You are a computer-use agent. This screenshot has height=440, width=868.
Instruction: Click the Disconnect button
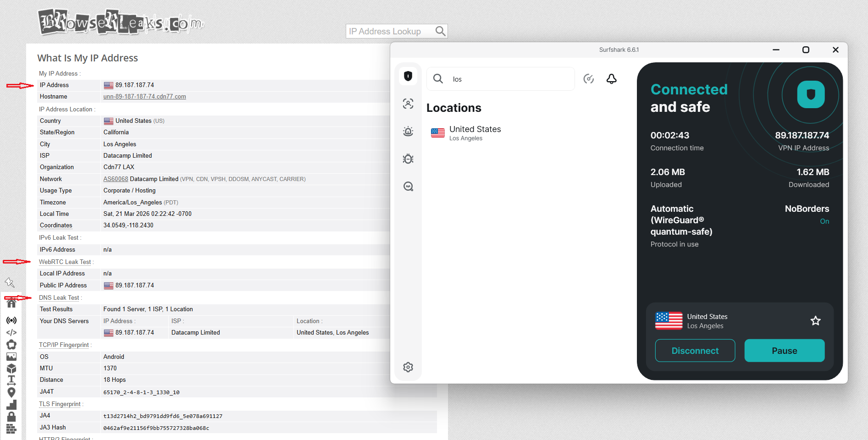(x=695, y=351)
